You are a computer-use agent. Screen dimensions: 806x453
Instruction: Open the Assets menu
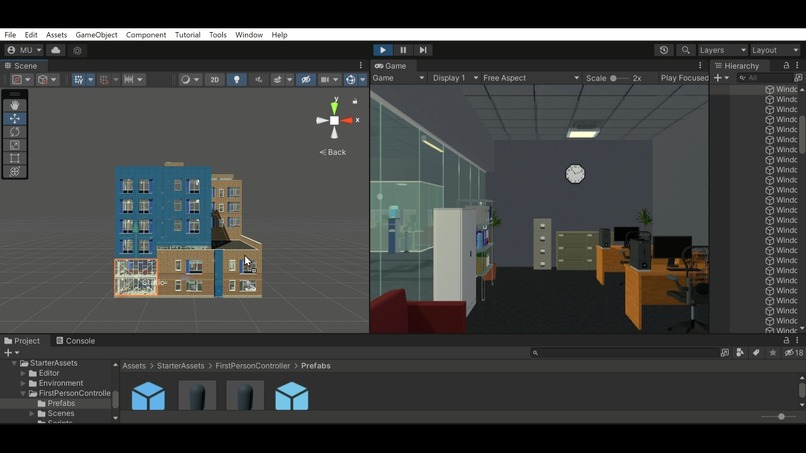coord(57,35)
